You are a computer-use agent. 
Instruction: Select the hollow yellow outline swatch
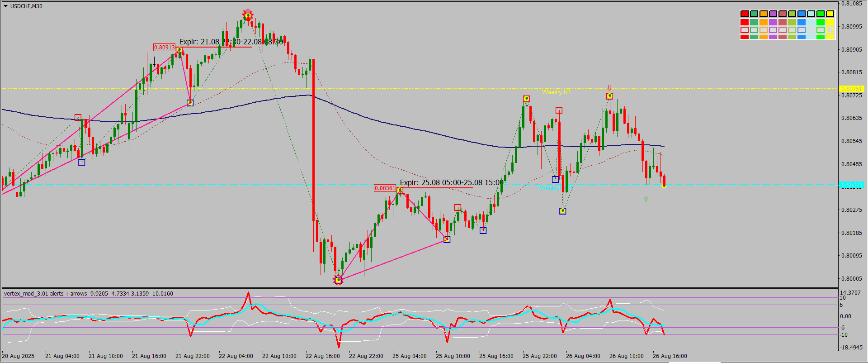[830, 30]
